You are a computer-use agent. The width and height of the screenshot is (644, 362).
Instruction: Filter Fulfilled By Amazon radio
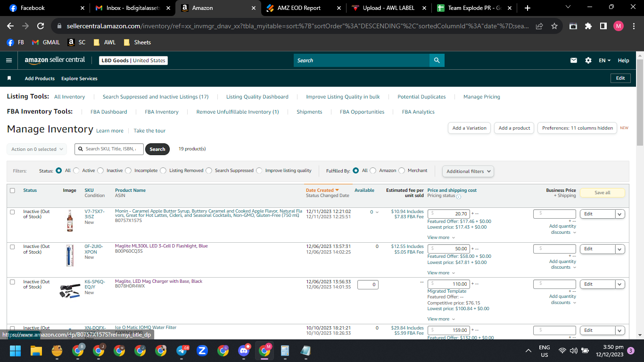tap(373, 171)
